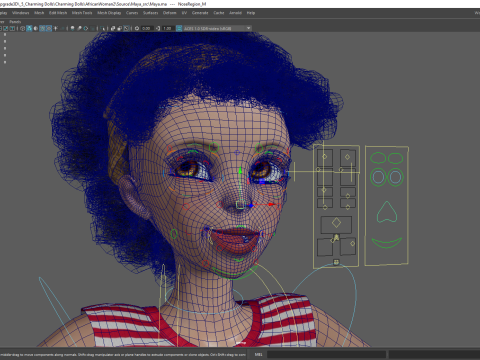The image size is (480, 360).
Task: Select the green smile mouth curve control
Action: click(x=387, y=243)
